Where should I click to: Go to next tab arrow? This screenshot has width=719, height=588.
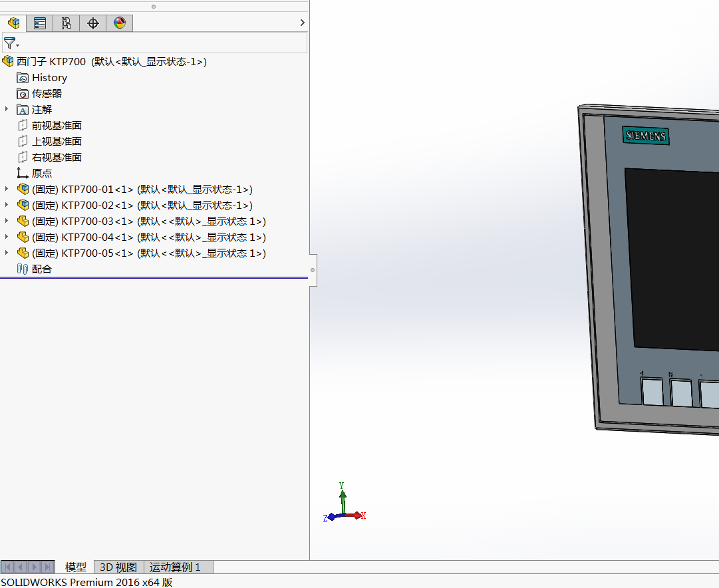point(34,567)
